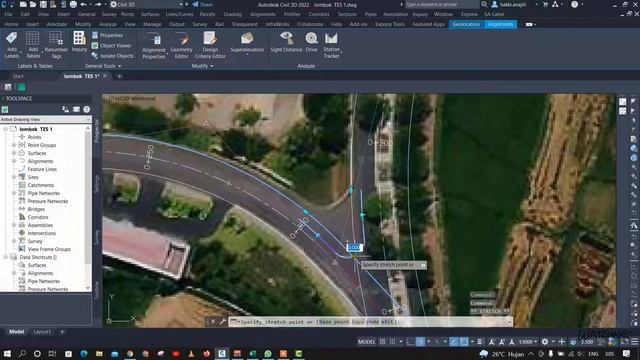
Task: Switch to the Annotate ribbon tab
Action: (57, 24)
